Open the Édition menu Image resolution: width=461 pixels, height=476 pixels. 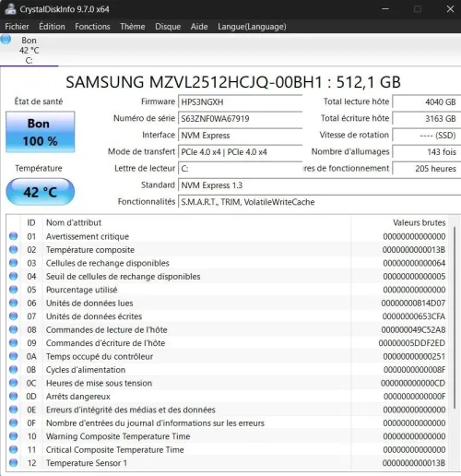pos(52,27)
